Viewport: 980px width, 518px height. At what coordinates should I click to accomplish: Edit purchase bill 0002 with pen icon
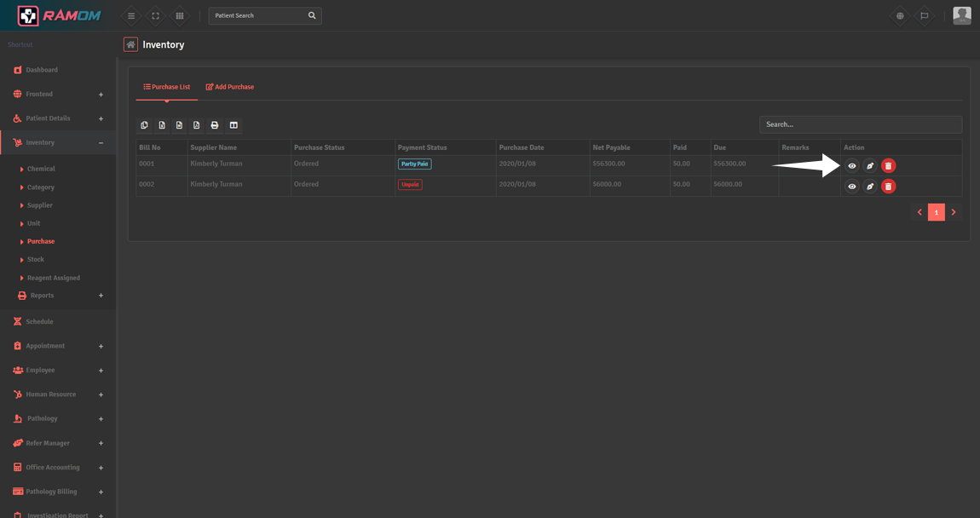click(x=869, y=187)
